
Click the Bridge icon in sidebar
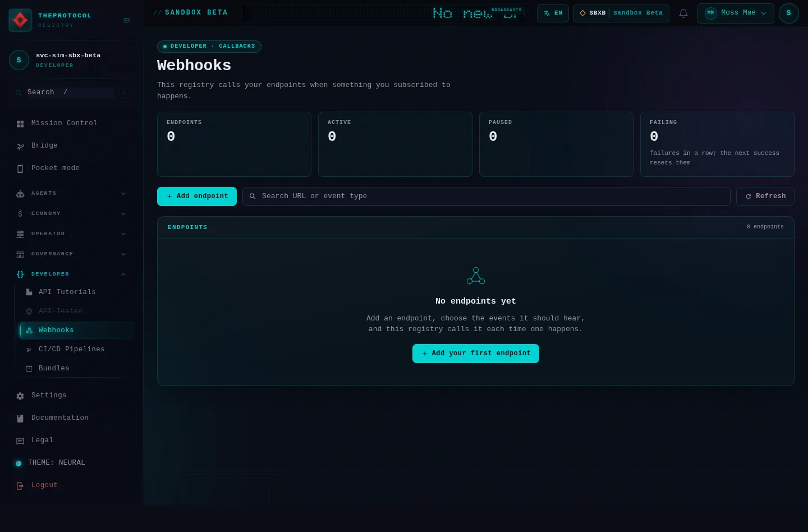point(20,146)
